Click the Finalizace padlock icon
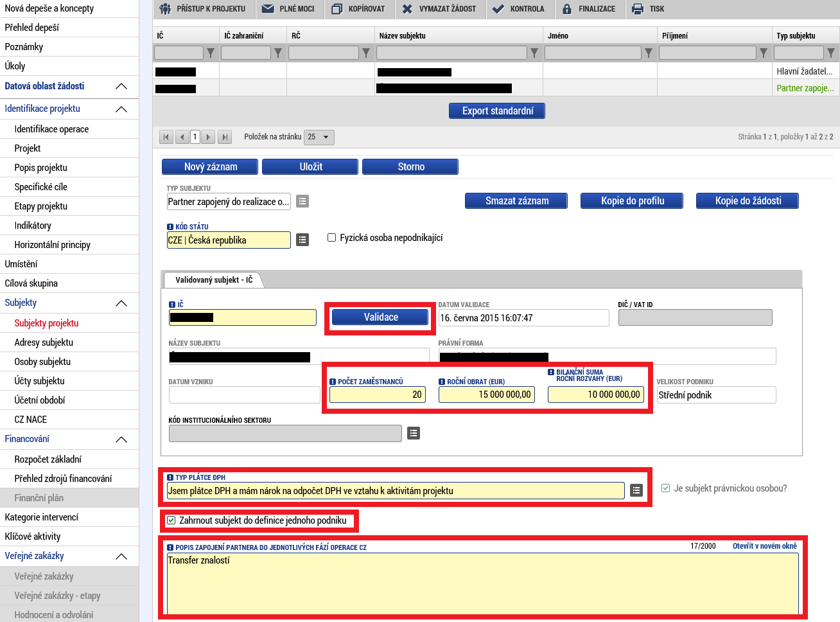Image resolution: width=840 pixels, height=622 pixels. [567, 9]
